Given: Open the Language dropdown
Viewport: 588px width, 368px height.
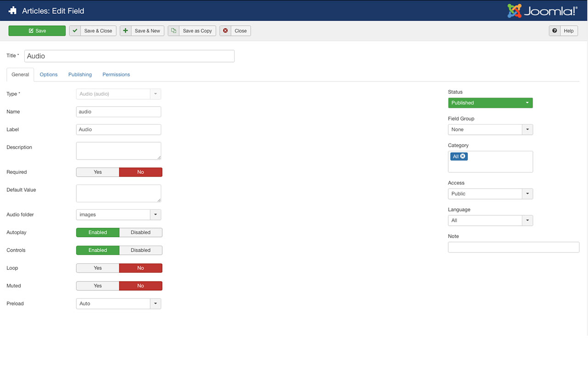Looking at the screenshot, I should coord(490,220).
